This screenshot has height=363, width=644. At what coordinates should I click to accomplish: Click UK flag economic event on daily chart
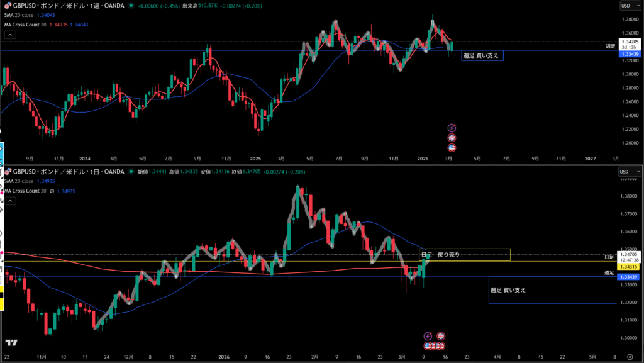440,336
